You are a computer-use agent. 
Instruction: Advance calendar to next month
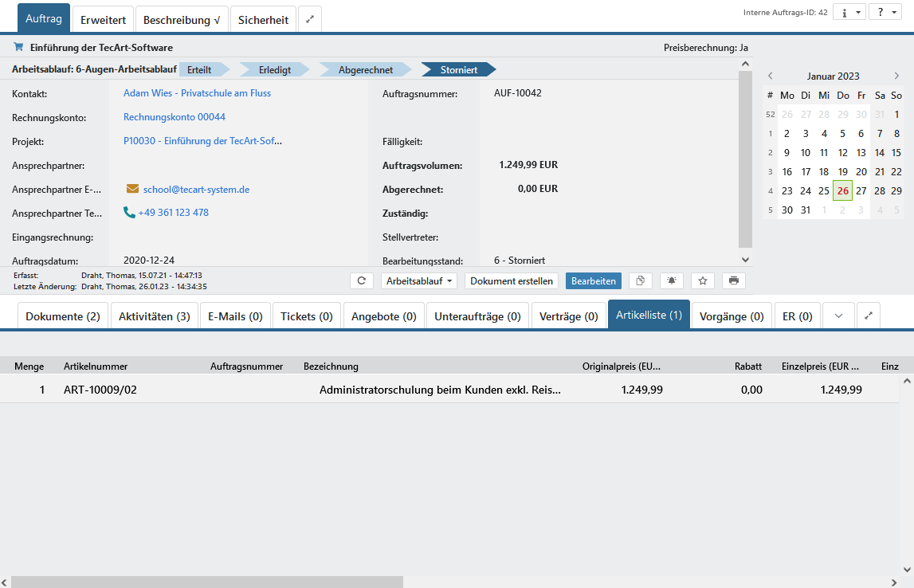896,76
